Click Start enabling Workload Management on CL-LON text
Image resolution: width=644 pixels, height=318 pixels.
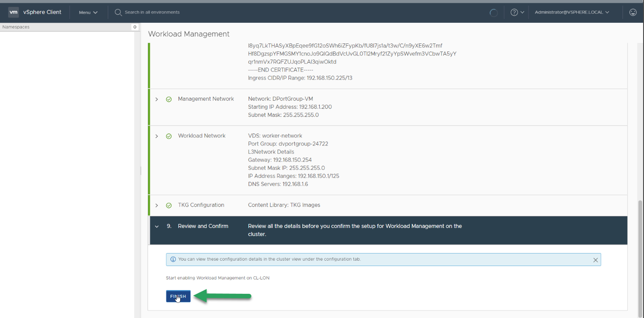(x=218, y=278)
